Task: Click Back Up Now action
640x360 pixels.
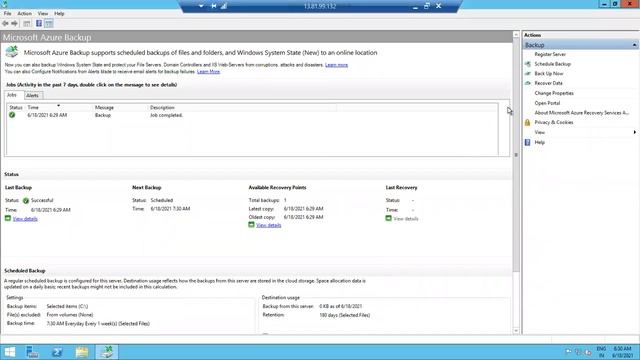Action: click(549, 73)
